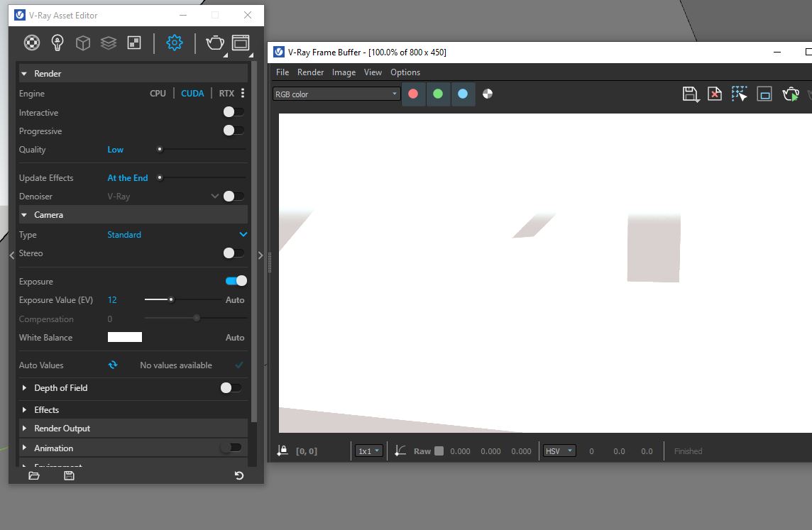Show Frame Buffer window icon in Asset Editor
812x530 pixels.
click(241, 43)
